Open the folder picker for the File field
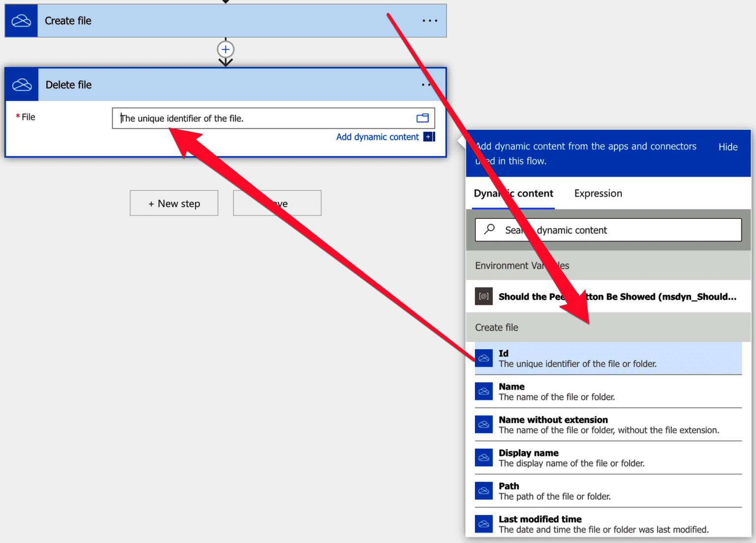Screen dimensions: 756x543 [x=422, y=118]
